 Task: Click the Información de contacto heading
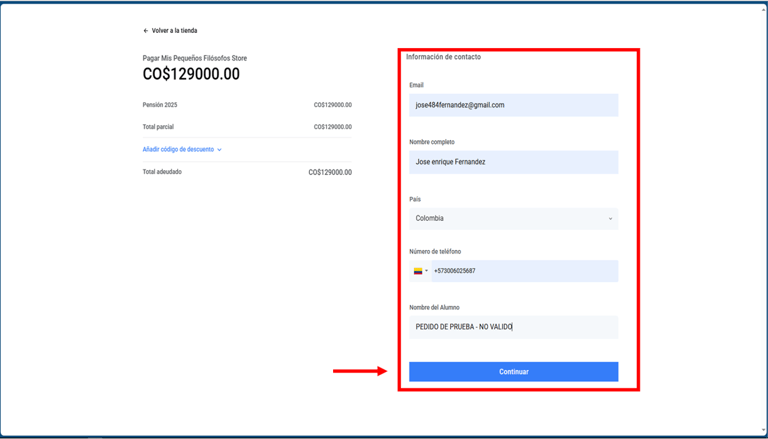coord(443,57)
